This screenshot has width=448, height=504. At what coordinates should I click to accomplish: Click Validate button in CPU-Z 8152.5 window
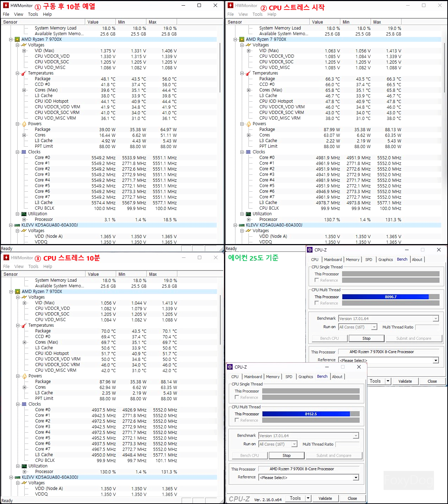[325, 498]
